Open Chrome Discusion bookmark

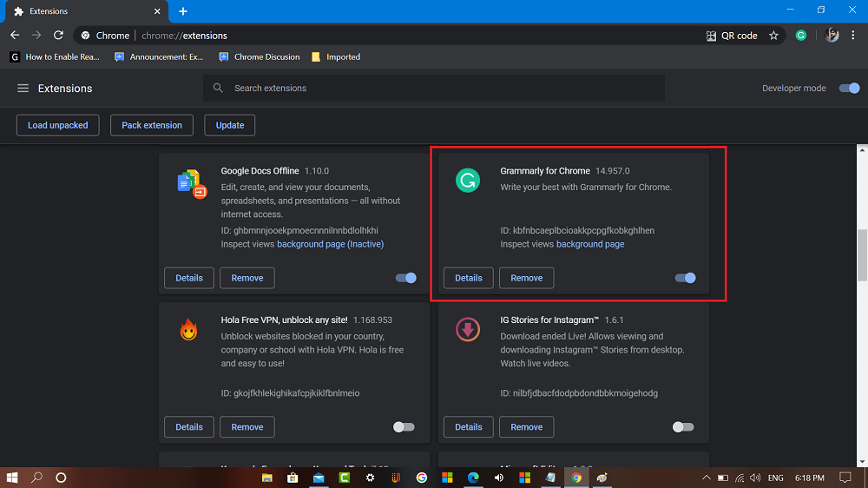(259, 57)
